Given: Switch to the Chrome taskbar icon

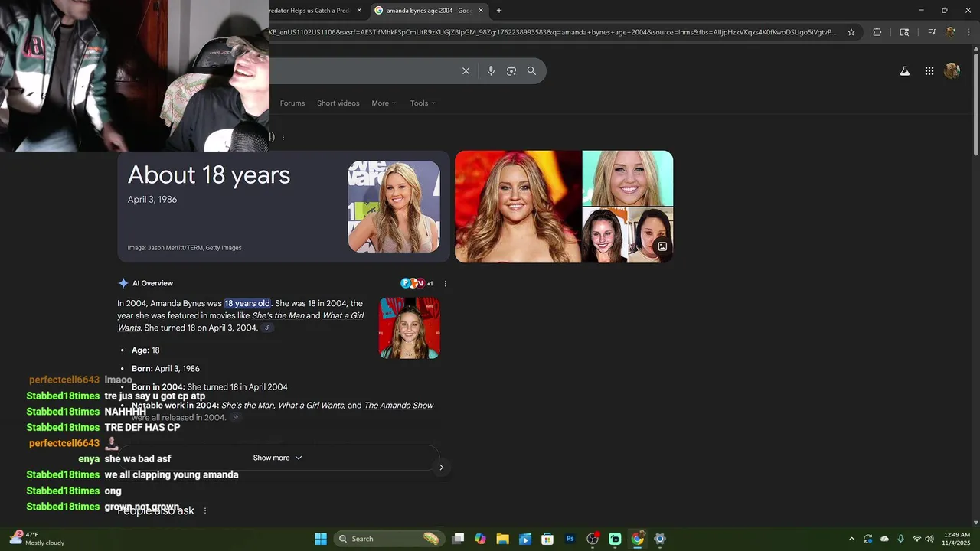Looking at the screenshot, I should point(637,539).
